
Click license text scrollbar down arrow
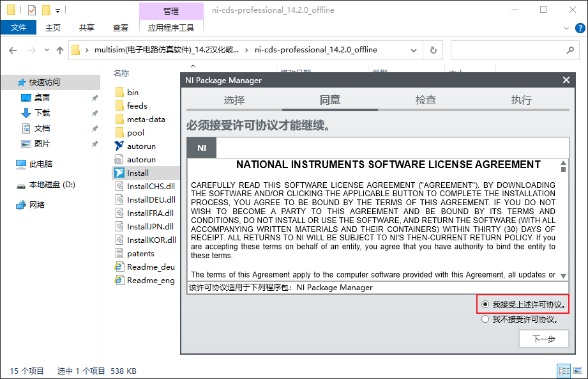tap(563, 276)
